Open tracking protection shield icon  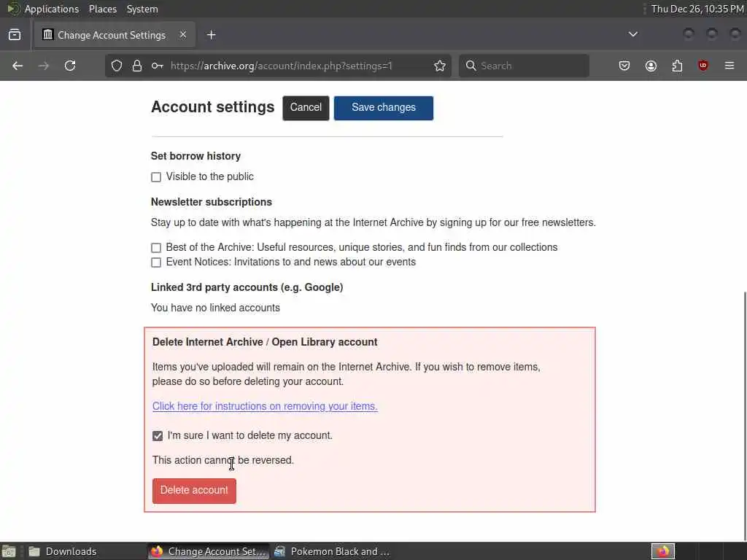coord(117,66)
